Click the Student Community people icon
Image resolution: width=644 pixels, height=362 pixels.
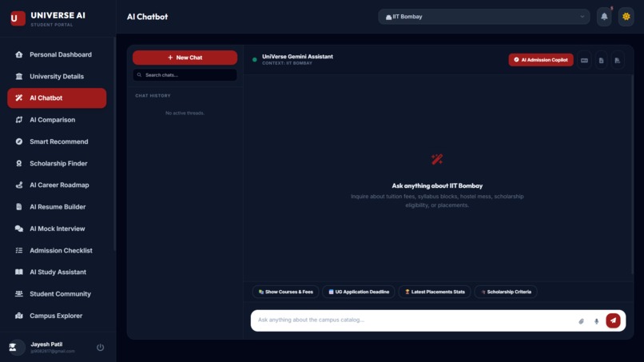(x=19, y=294)
